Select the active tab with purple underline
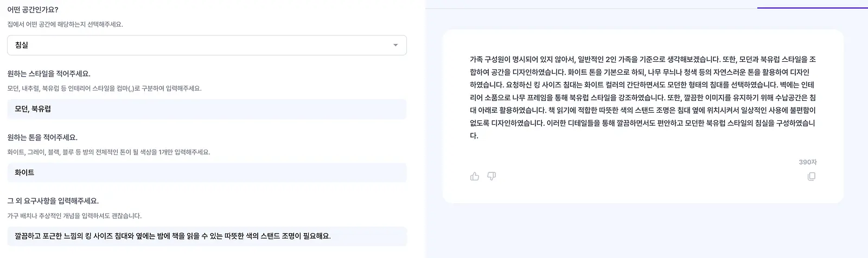 pyautogui.click(x=813, y=4)
